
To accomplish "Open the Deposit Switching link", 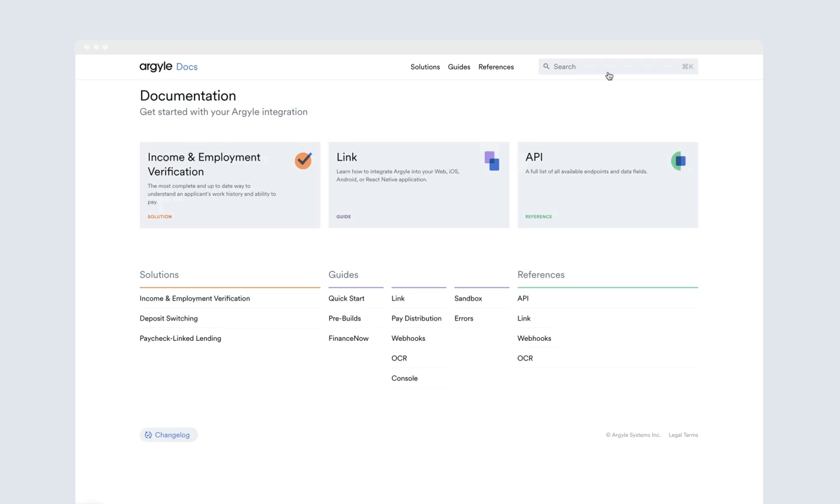I will (169, 319).
